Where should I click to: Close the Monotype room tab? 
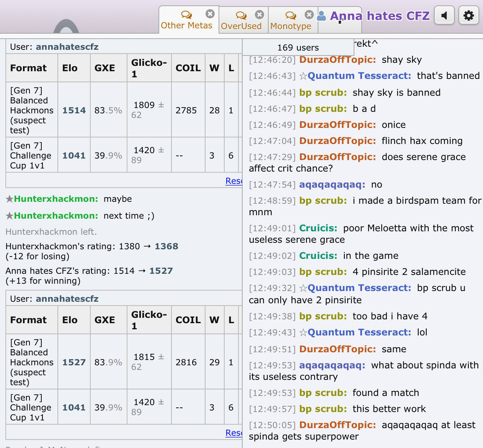309,15
